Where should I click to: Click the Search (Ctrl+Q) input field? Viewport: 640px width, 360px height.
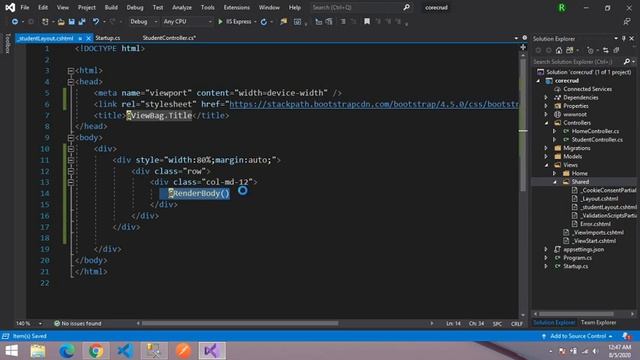[x=356, y=7]
